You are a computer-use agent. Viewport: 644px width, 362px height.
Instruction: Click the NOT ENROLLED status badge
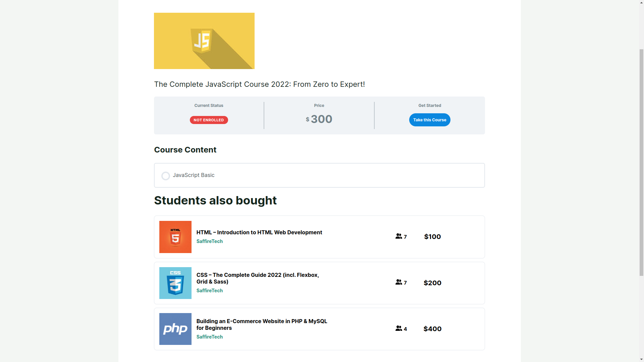pyautogui.click(x=209, y=120)
